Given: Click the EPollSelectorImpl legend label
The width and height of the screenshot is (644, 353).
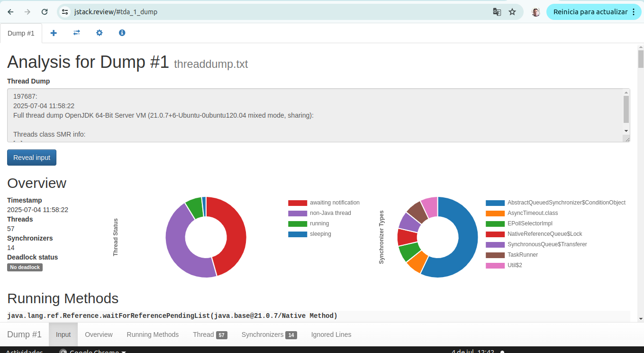Looking at the screenshot, I should (530, 223).
